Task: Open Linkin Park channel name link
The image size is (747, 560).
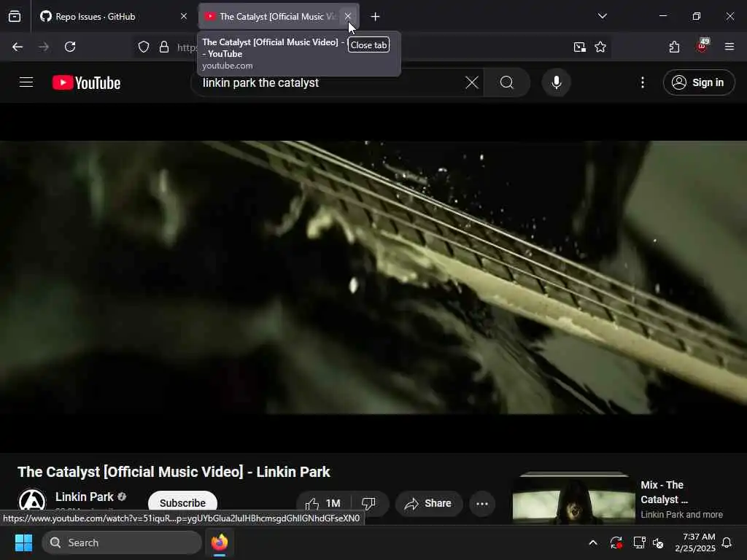Action: 85,497
